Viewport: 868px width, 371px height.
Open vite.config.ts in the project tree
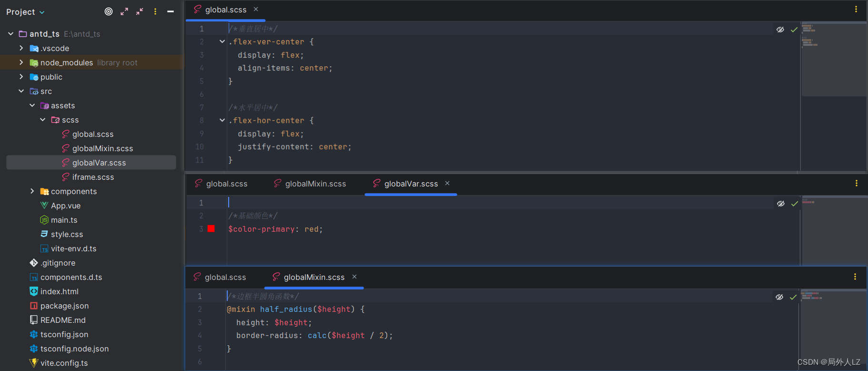point(64,363)
